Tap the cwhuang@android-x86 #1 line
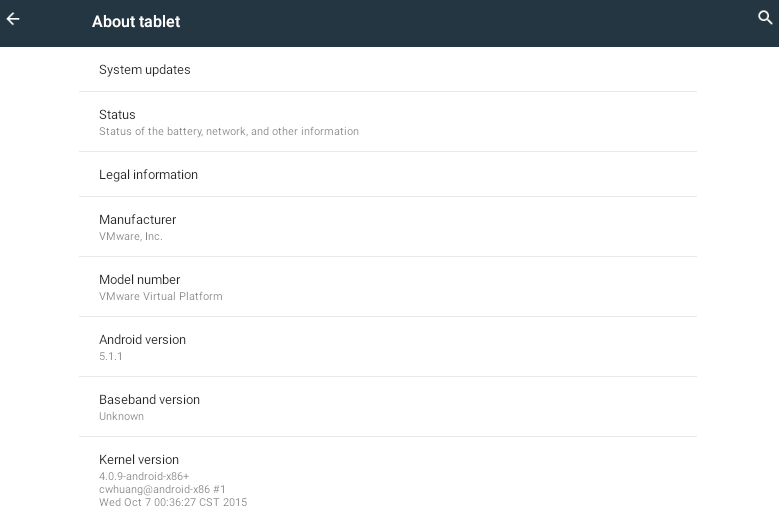 pyautogui.click(x=162, y=489)
